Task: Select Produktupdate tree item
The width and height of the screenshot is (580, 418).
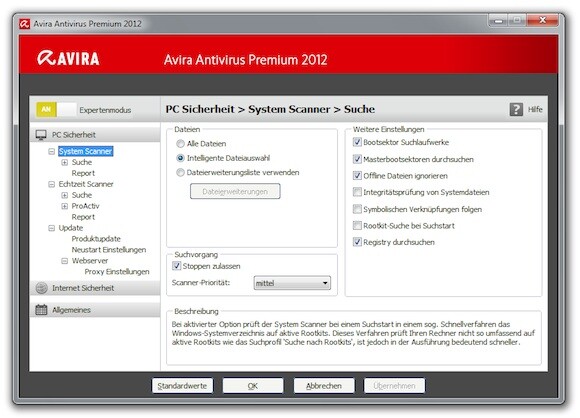Action: point(96,239)
